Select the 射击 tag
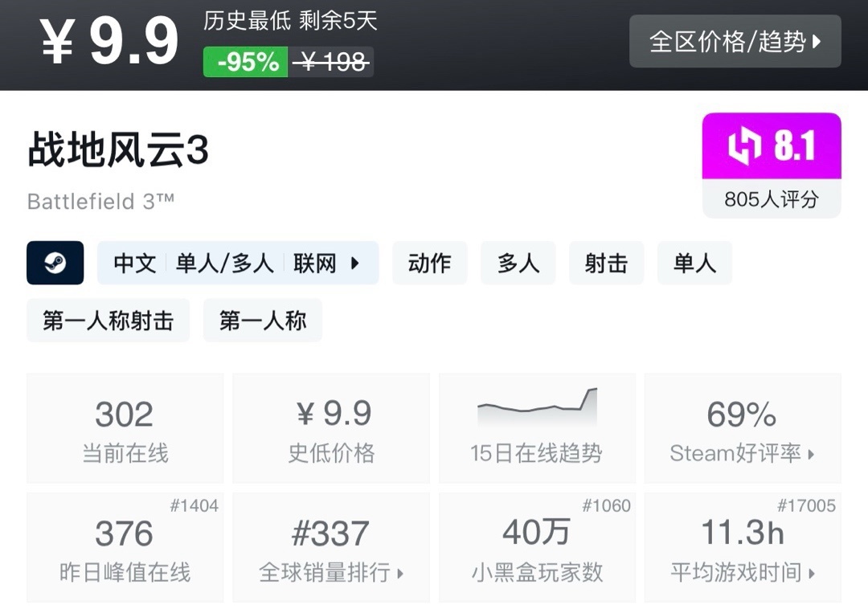868x613 pixels. pyautogui.click(x=606, y=264)
